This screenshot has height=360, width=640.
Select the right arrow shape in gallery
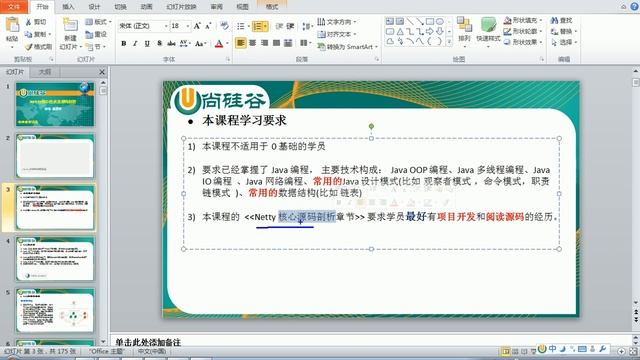click(x=430, y=31)
